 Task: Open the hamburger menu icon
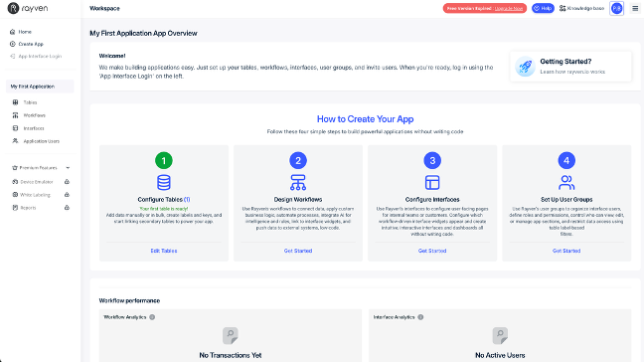635,8
